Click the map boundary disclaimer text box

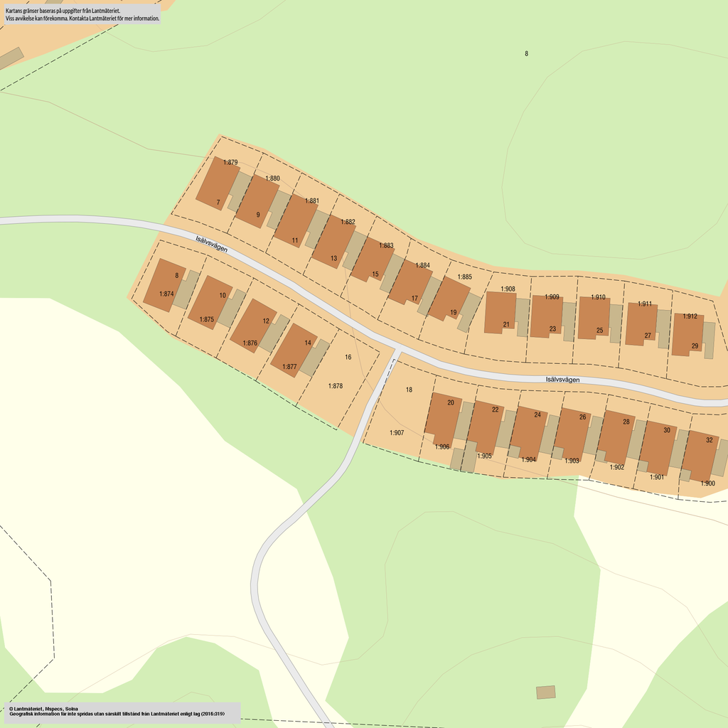[x=82, y=14]
